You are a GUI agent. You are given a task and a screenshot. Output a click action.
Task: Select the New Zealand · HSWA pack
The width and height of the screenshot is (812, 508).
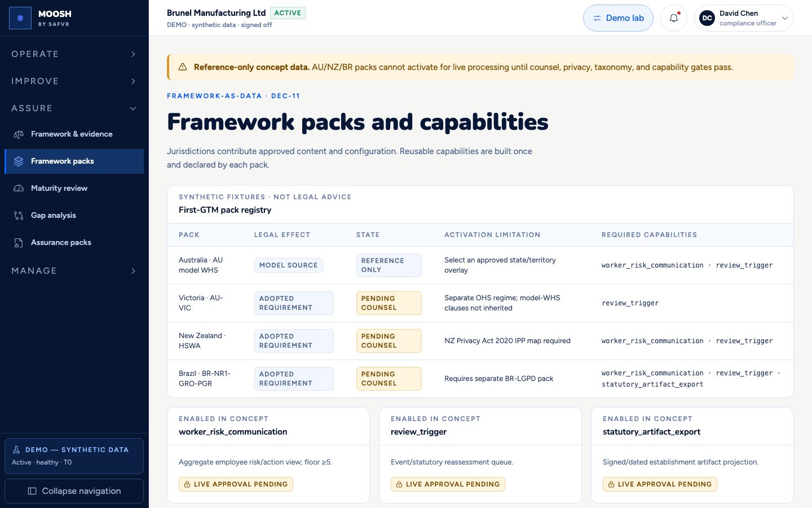[202, 341]
